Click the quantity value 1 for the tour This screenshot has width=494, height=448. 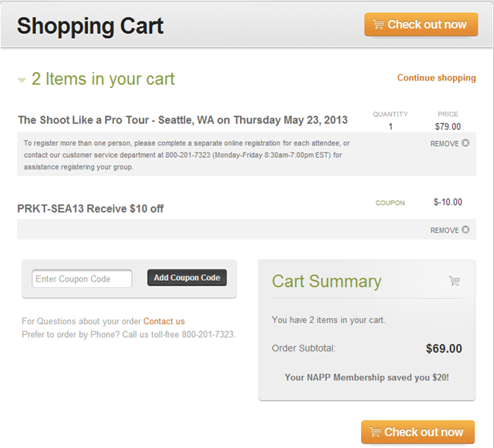(x=391, y=127)
